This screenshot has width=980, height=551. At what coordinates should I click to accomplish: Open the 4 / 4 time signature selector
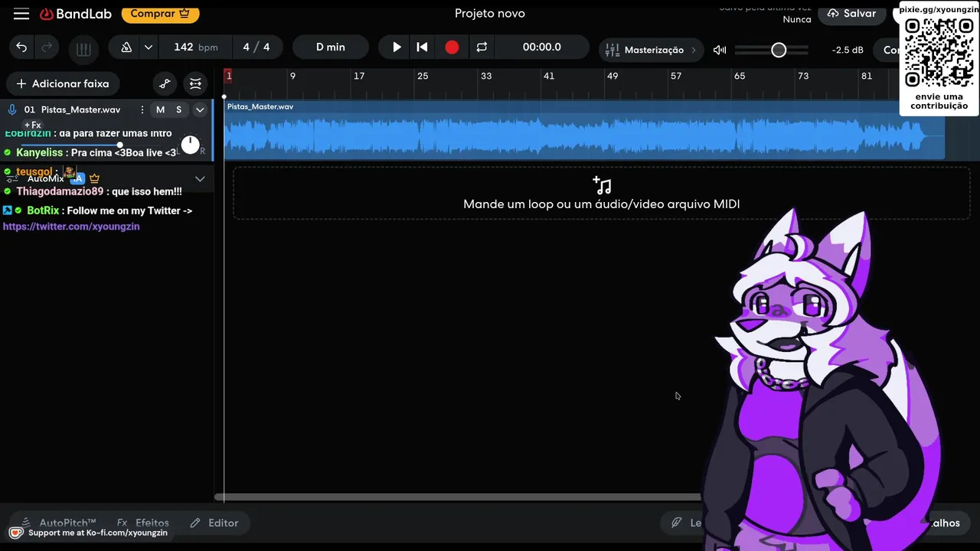click(256, 47)
